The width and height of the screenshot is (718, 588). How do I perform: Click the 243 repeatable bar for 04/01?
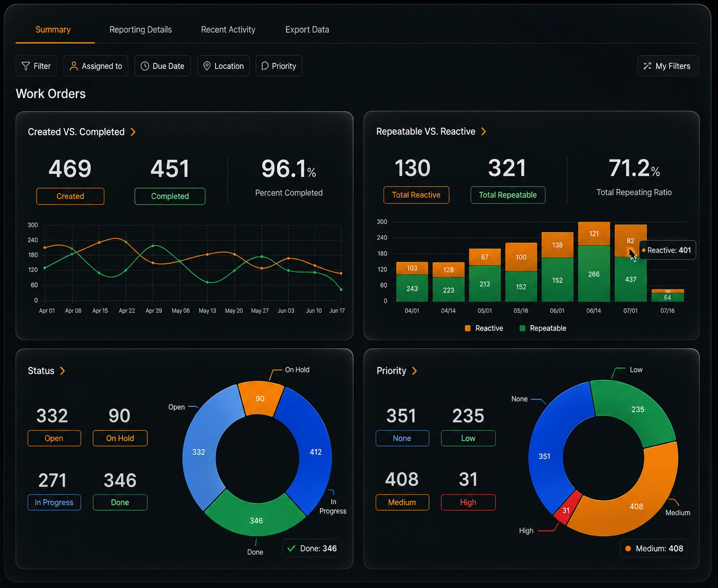412,288
